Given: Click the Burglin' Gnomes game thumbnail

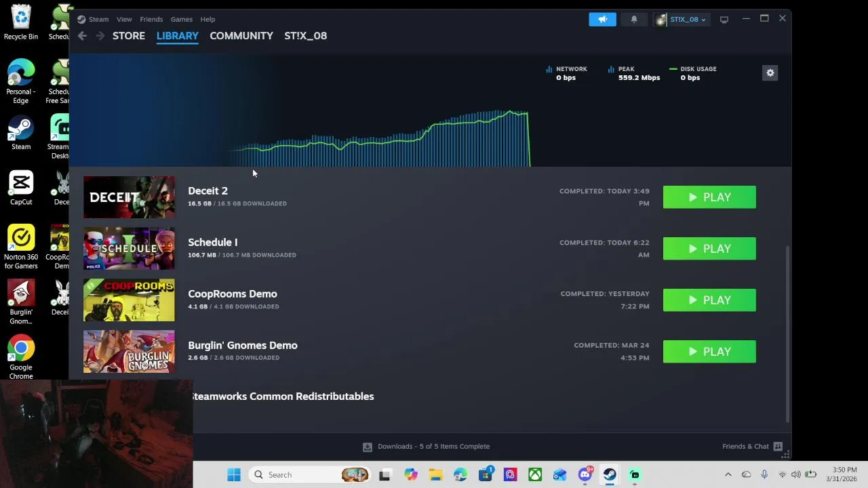Looking at the screenshot, I should click(129, 352).
